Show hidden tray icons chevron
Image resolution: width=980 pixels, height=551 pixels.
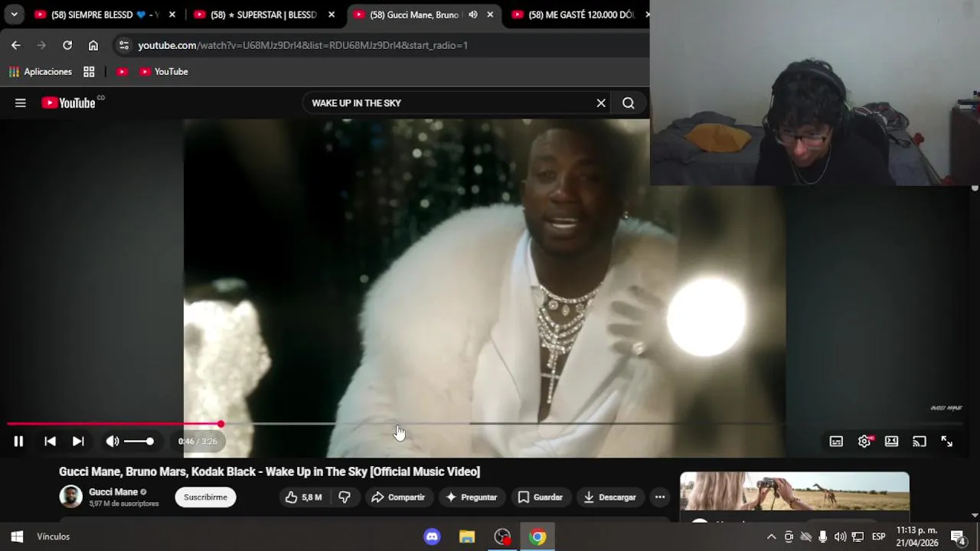(771, 536)
